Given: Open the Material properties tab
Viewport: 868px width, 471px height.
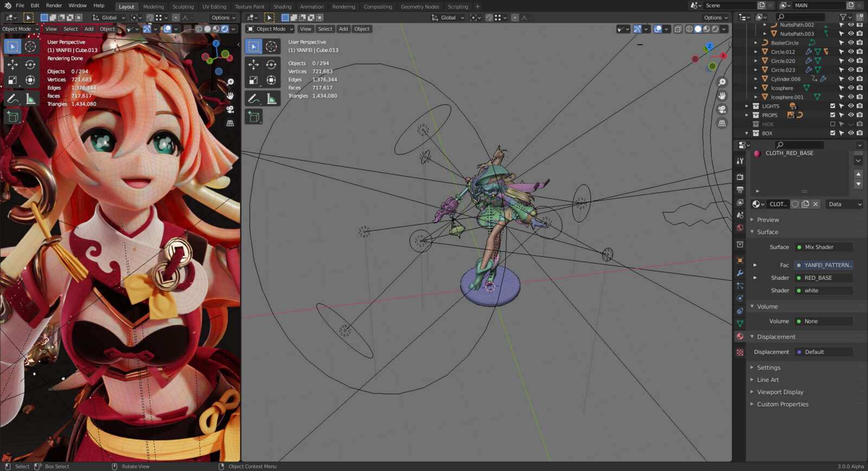Looking at the screenshot, I should pyautogui.click(x=740, y=336).
